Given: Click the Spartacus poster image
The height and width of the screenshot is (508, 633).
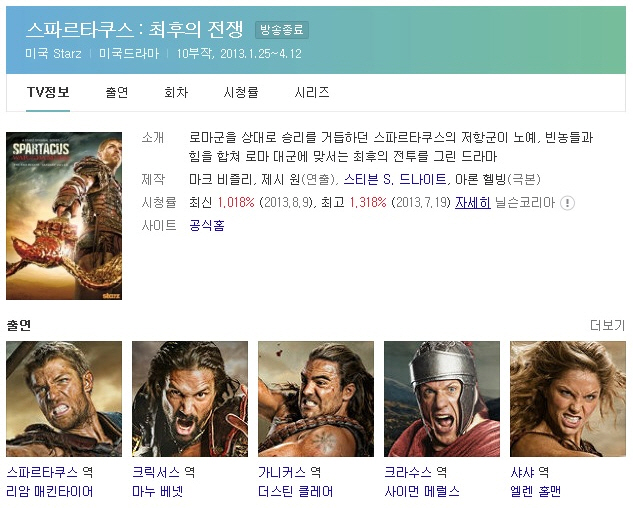Looking at the screenshot, I should [64, 216].
